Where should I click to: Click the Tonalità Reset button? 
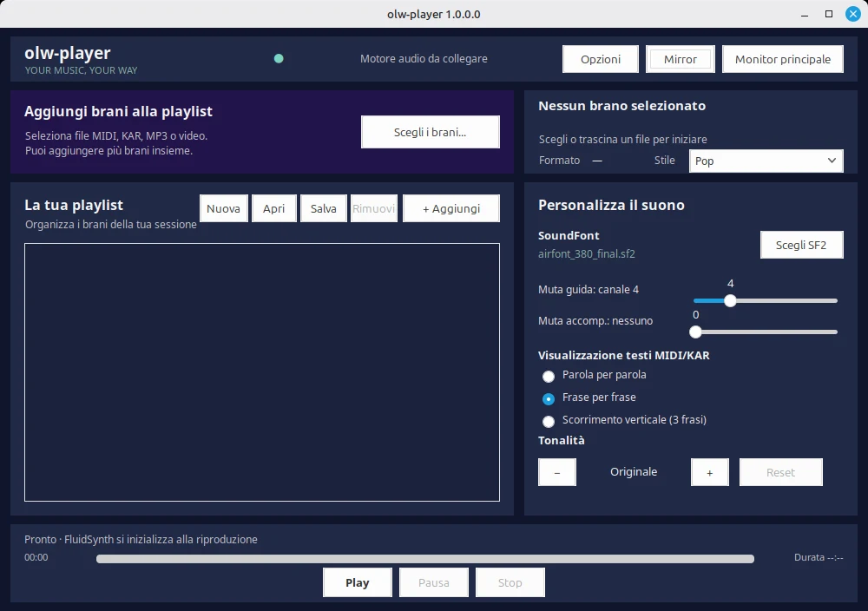click(780, 472)
